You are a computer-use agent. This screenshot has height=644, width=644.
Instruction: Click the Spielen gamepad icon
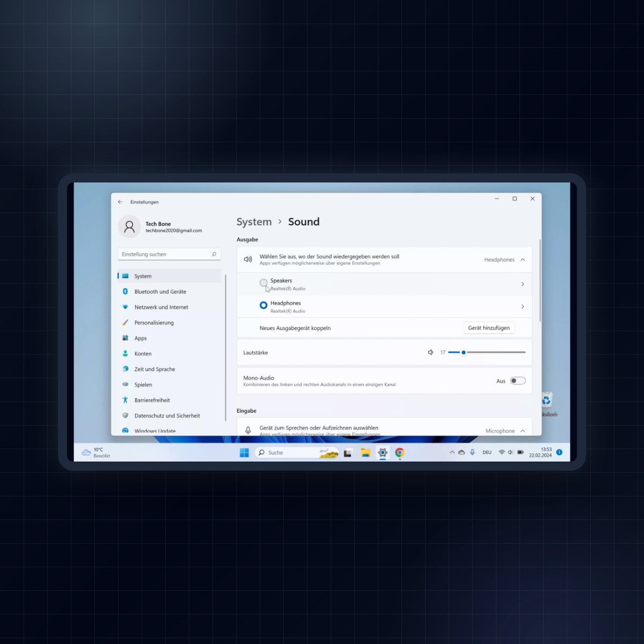(x=125, y=384)
